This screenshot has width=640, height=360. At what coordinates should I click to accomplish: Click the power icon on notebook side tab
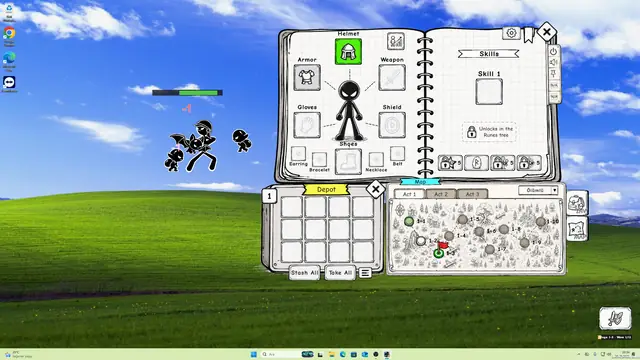(x=553, y=51)
